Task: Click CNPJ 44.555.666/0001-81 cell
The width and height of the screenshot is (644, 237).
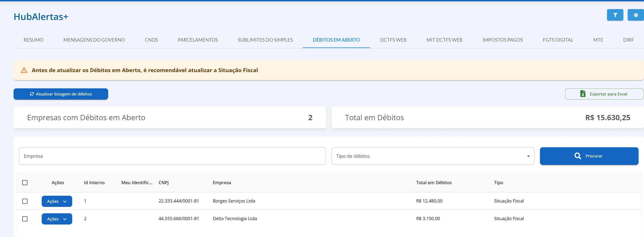Action: click(x=179, y=219)
